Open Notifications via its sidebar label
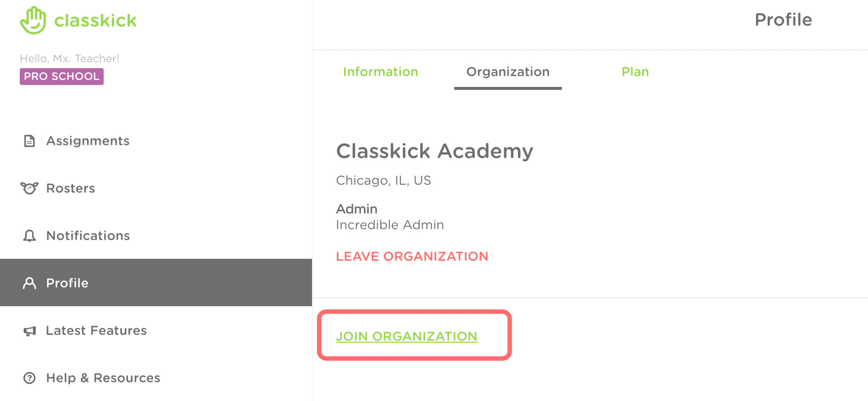Viewport: 868px width, 401px height. pyautogui.click(x=88, y=236)
